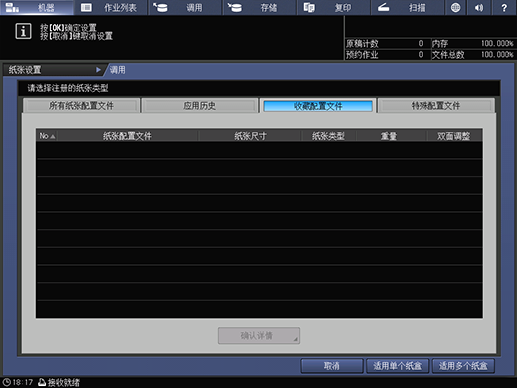Click the scanner icon on the 扫描 tab
This screenshot has height=388, width=517.
point(383,7)
